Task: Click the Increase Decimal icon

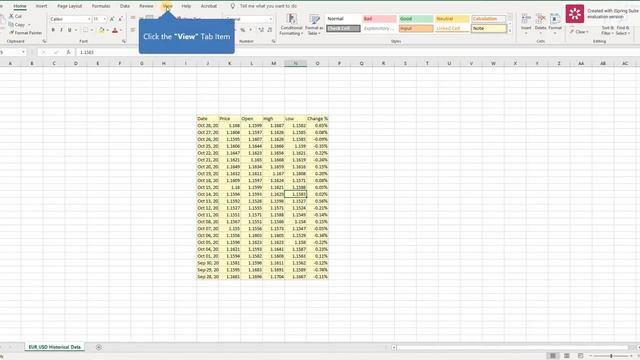Action: [261, 30]
